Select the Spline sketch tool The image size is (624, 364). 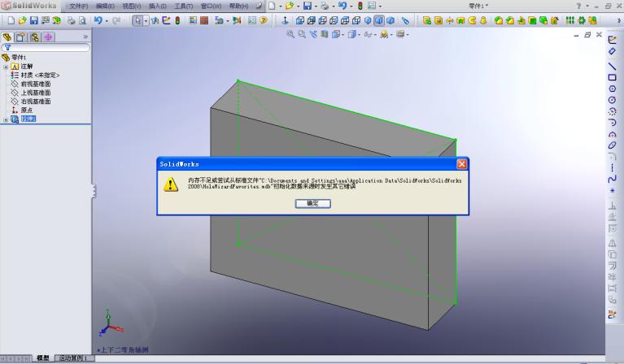coord(612,180)
